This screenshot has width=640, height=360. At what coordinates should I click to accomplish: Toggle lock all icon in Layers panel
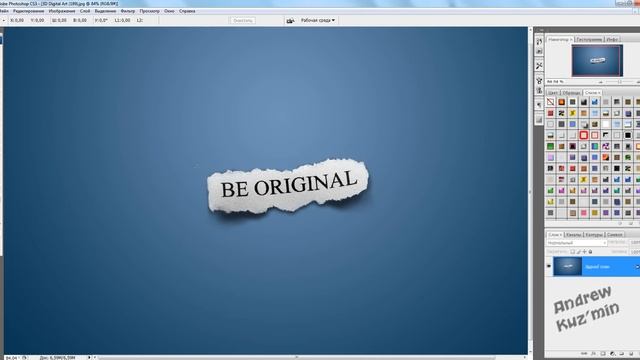[590, 252]
